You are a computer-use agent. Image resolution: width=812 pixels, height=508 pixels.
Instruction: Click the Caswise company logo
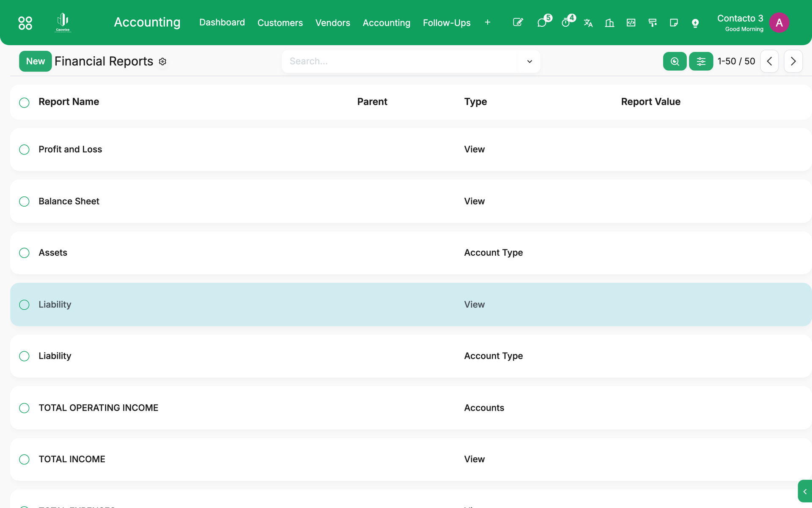63,22
